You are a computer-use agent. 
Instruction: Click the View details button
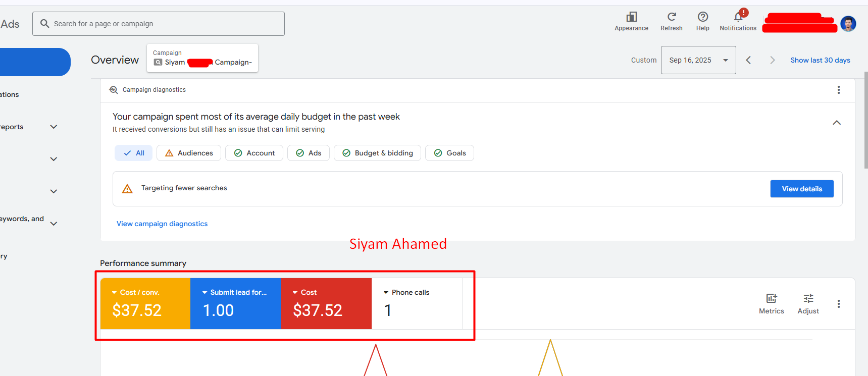click(x=801, y=189)
